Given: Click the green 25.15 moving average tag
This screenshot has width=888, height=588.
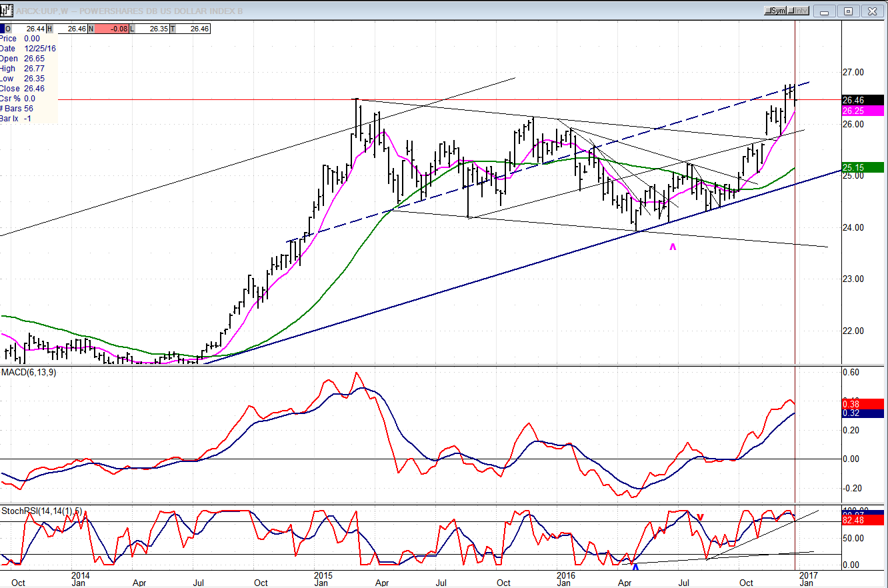Looking at the screenshot, I should [x=863, y=167].
